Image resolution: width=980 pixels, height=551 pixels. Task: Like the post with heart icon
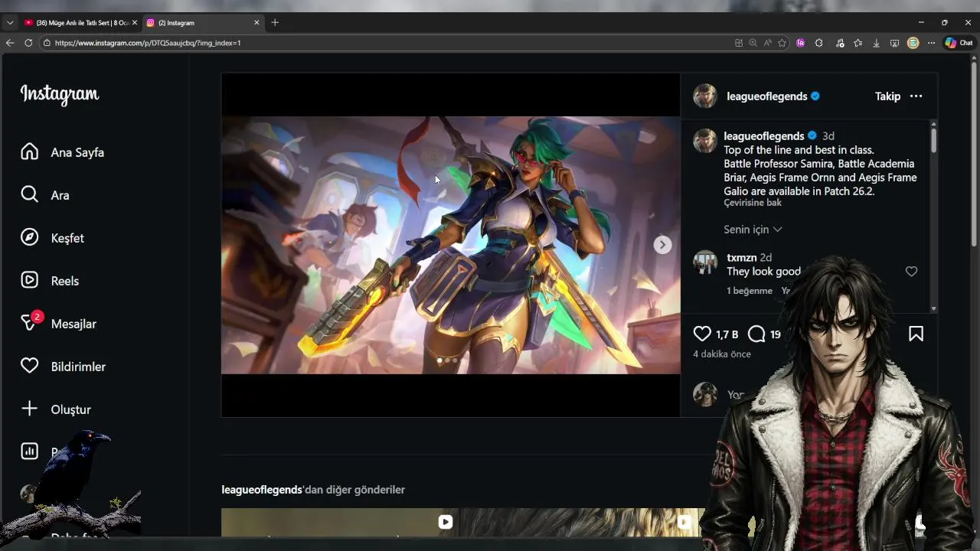pos(702,334)
